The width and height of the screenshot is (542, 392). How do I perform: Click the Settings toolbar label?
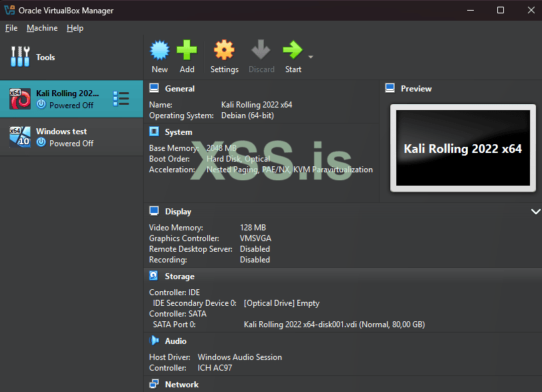click(225, 69)
